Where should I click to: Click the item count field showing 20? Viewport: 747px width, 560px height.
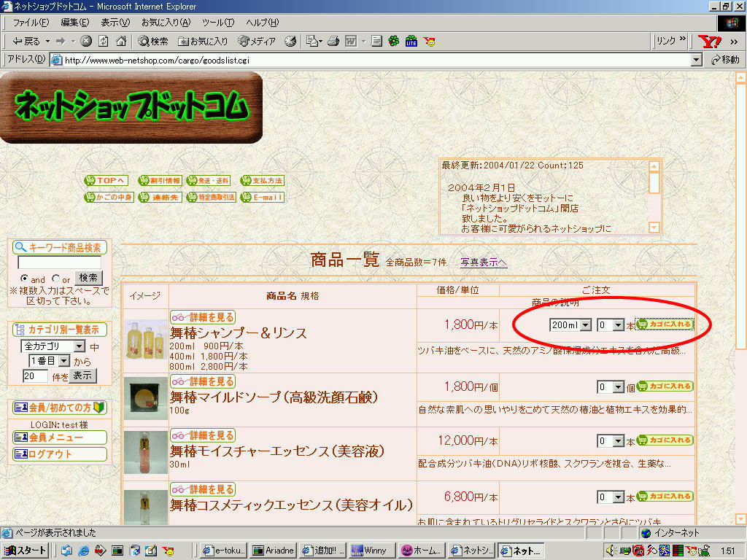click(x=35, y=376)
